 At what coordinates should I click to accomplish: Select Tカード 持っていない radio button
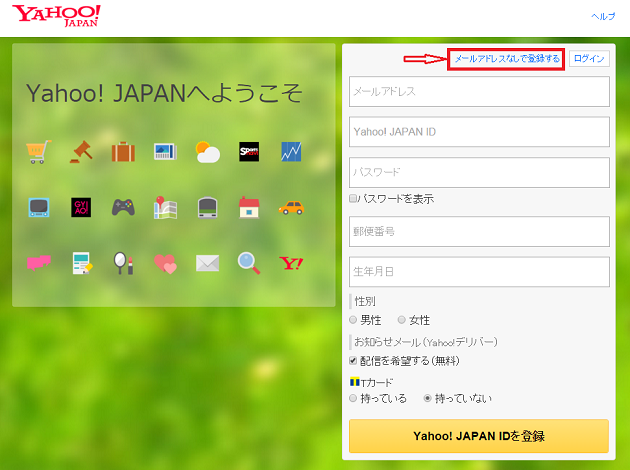(428, 398)
